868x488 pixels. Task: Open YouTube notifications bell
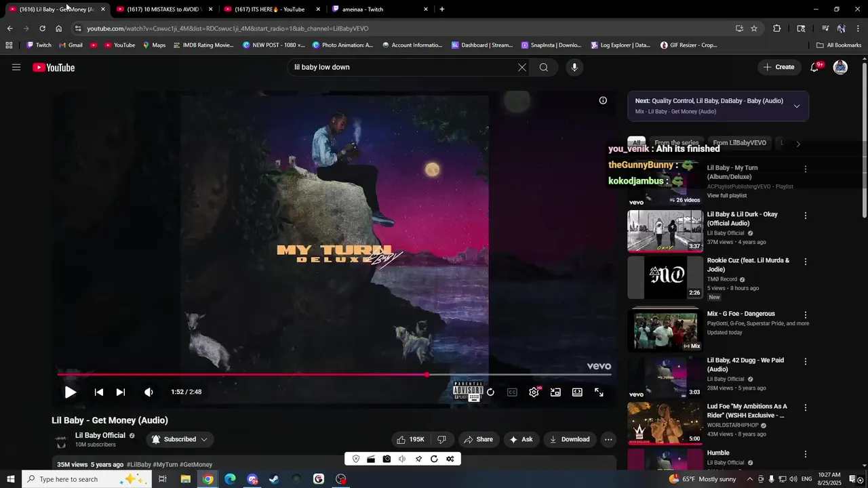click(x=815, y=67)
